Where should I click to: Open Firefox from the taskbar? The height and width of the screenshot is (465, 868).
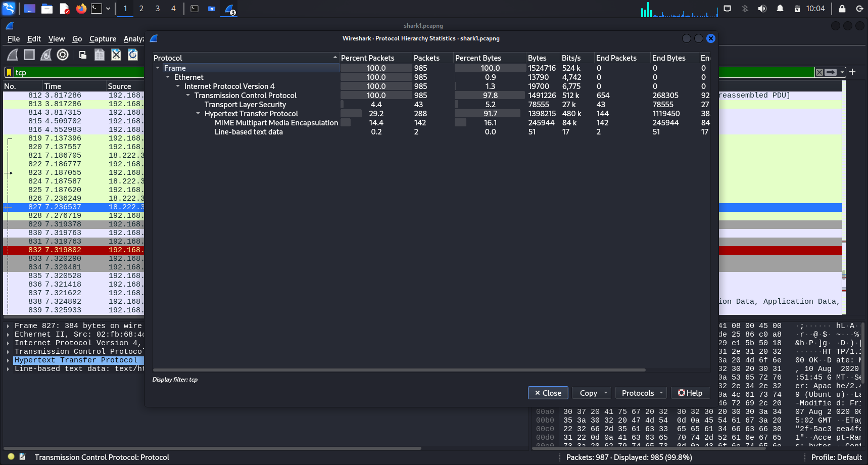click(81, 9)
